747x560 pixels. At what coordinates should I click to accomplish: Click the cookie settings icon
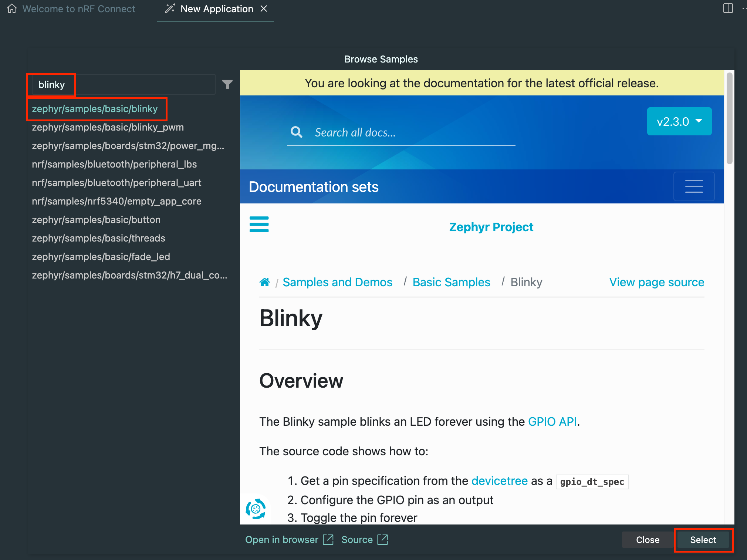coord(256,509)
